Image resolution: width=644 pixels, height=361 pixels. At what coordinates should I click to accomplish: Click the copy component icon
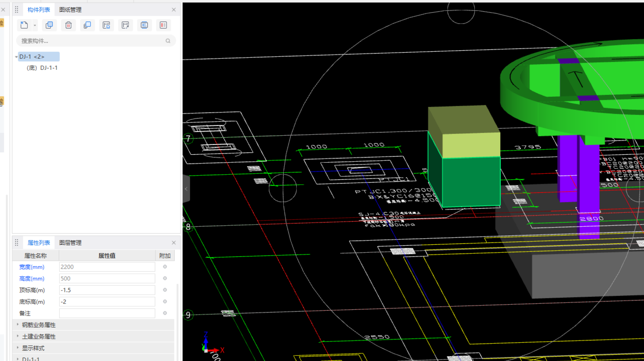point(49,25)
